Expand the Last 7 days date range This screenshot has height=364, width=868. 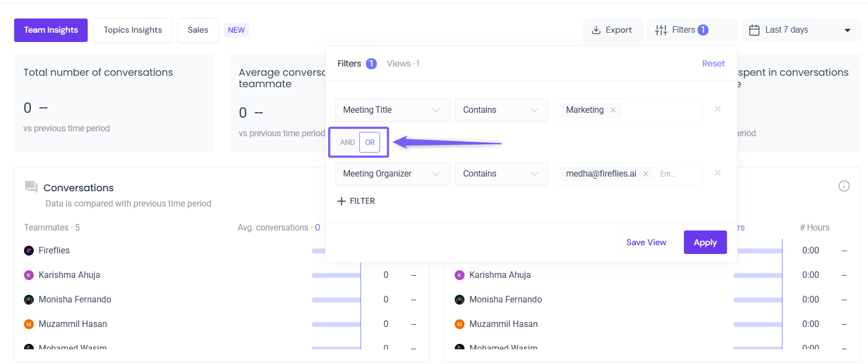pos(800,30)
